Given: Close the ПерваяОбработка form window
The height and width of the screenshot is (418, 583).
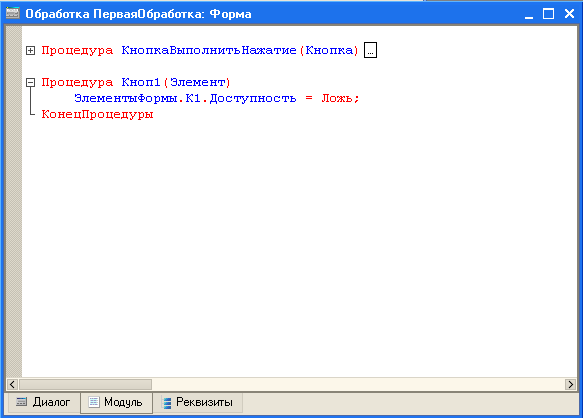Looking at the screenshot, I should [x=569, y=14].
